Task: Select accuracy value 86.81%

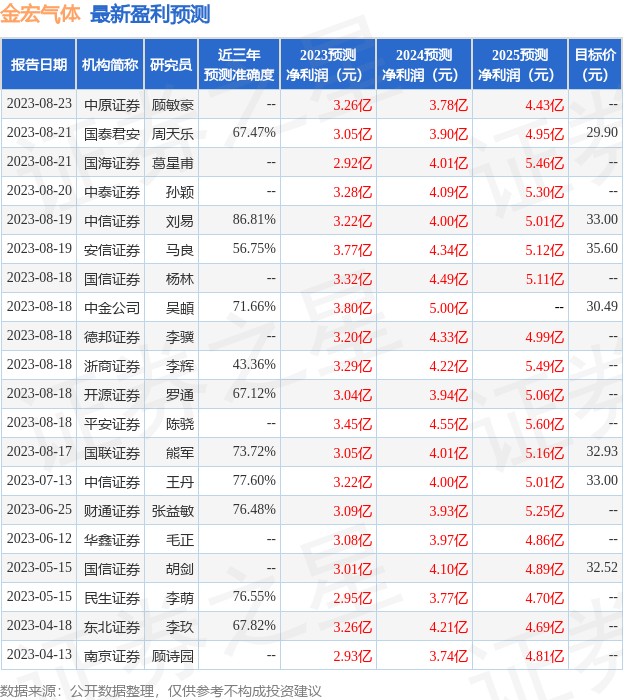Action: coord(254,220)
